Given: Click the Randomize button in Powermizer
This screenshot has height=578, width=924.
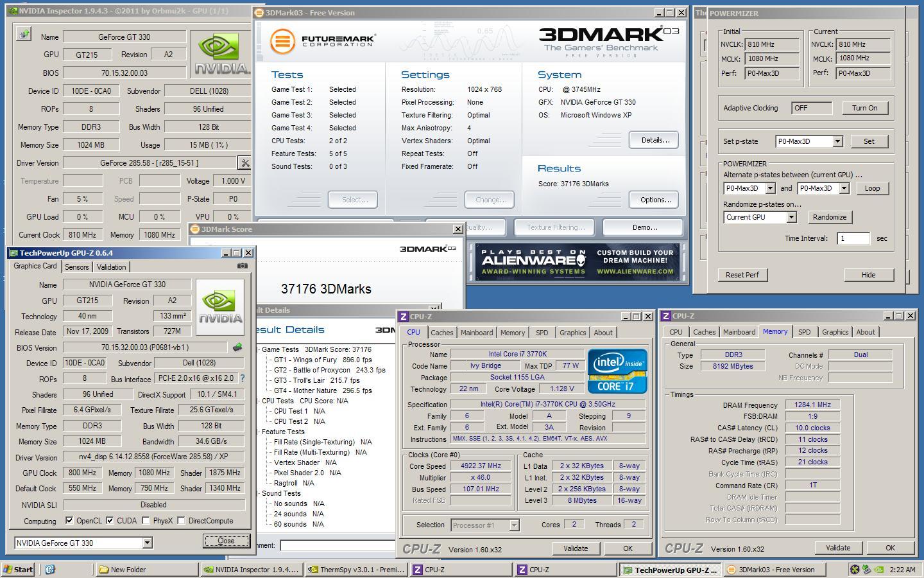Looking at the screenshot, I should 829,217.
